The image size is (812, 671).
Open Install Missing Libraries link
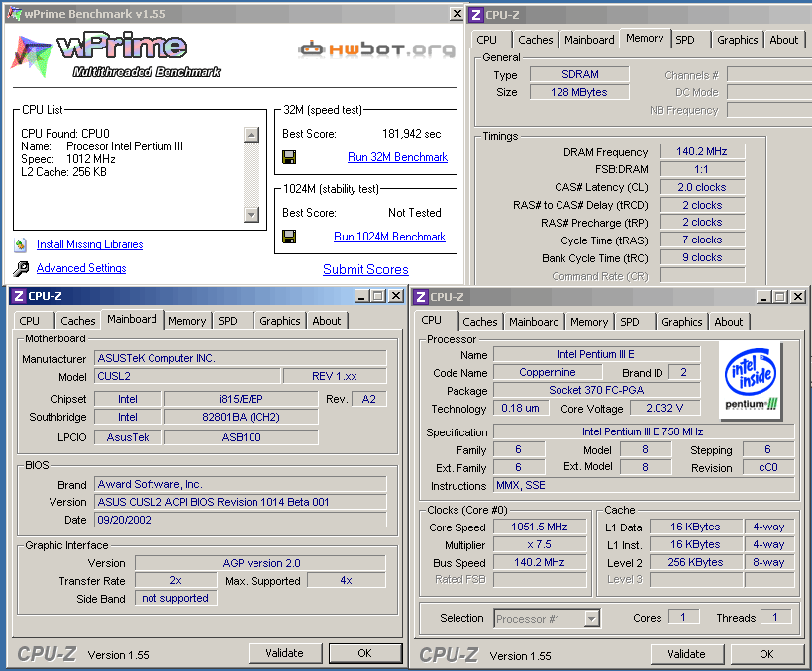pos(89,244)
